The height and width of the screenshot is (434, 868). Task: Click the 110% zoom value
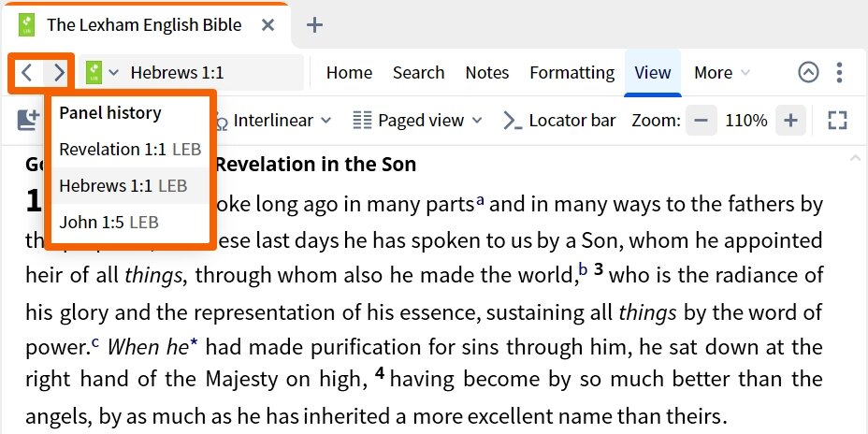coord(746,120)
